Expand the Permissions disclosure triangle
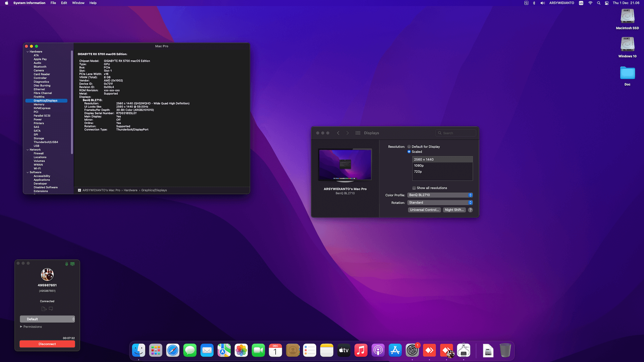Viewport: 644px width, 362px height. [x=21, y=327]
